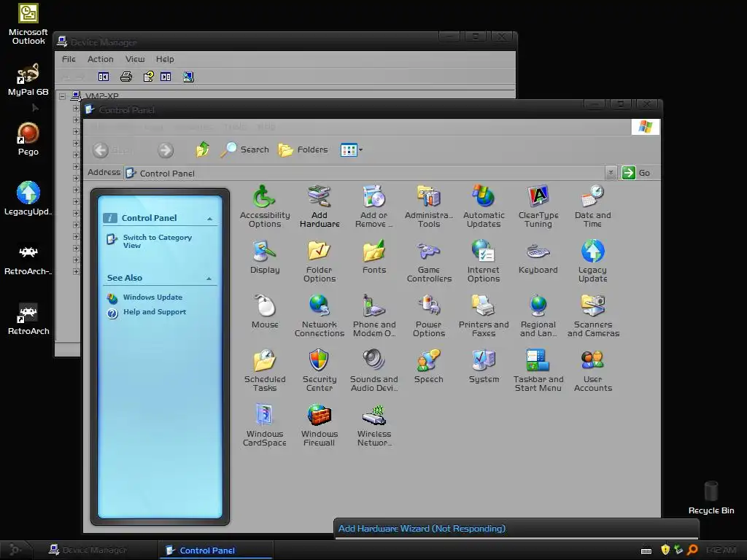Viewport: 747px width, 560px height.
Task: Open the Recycle Bin
Action: [x=711, y=497]
